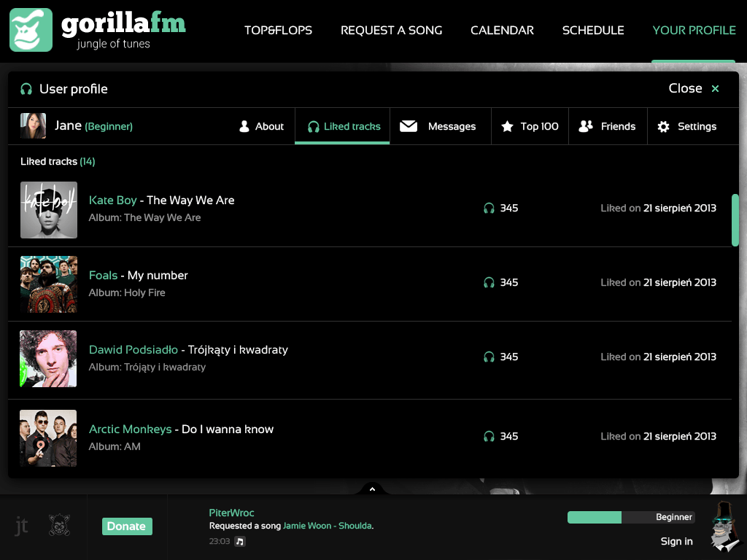Go to CALENDAR
Image resolution: width=747 pixels, height=560 pixels.
[502, 30]
